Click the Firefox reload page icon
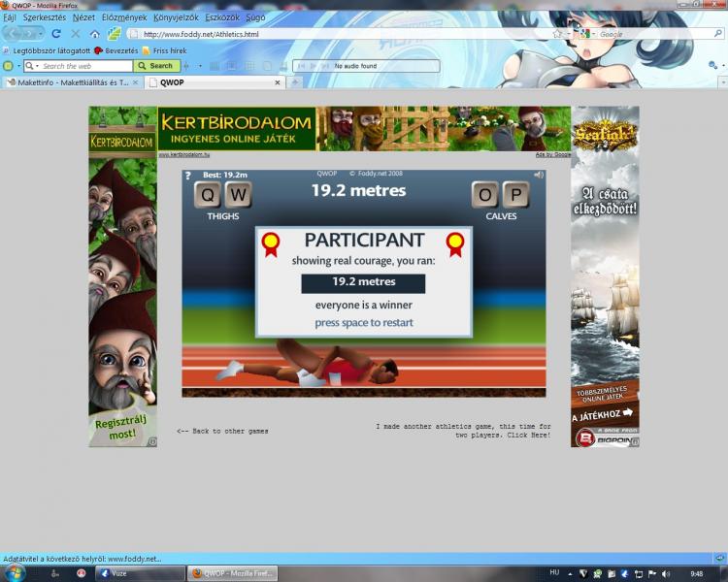 [56, 34]
